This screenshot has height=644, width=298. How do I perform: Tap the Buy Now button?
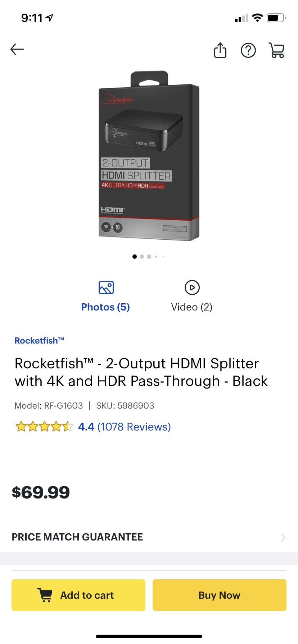pyautogui.click(x=220, y=595)
